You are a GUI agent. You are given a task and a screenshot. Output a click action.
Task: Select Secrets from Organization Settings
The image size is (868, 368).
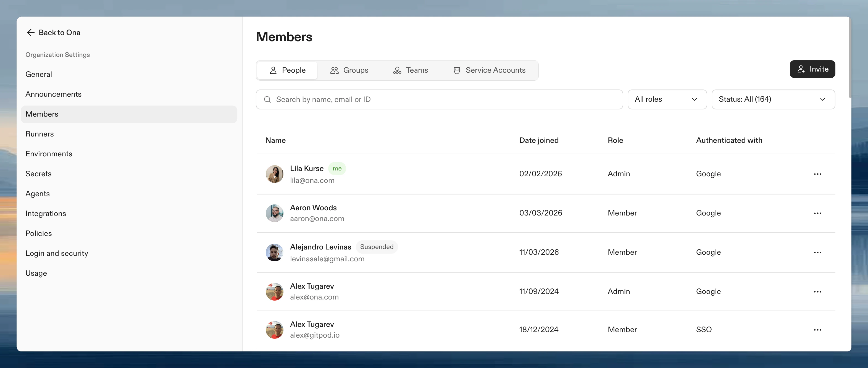click(38, 174)
